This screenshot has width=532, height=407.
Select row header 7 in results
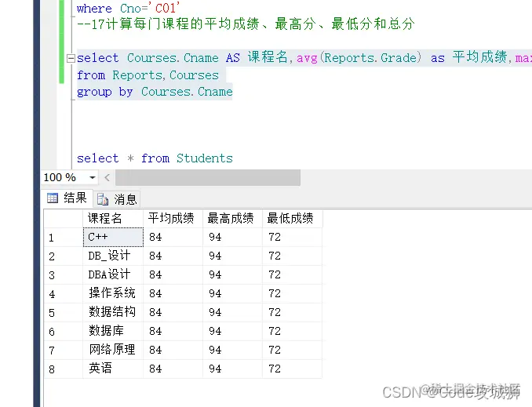click(64, 350)
